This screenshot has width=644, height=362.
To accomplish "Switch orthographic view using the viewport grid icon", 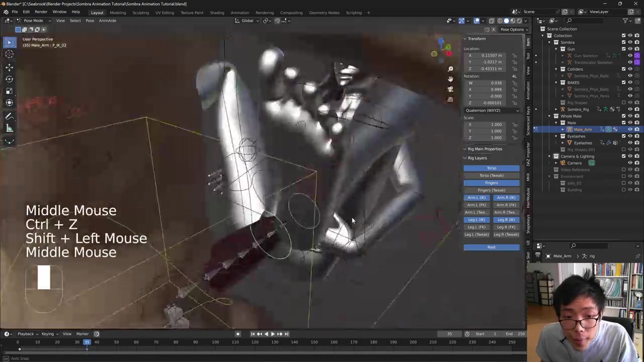I will [x=450, y=99].
